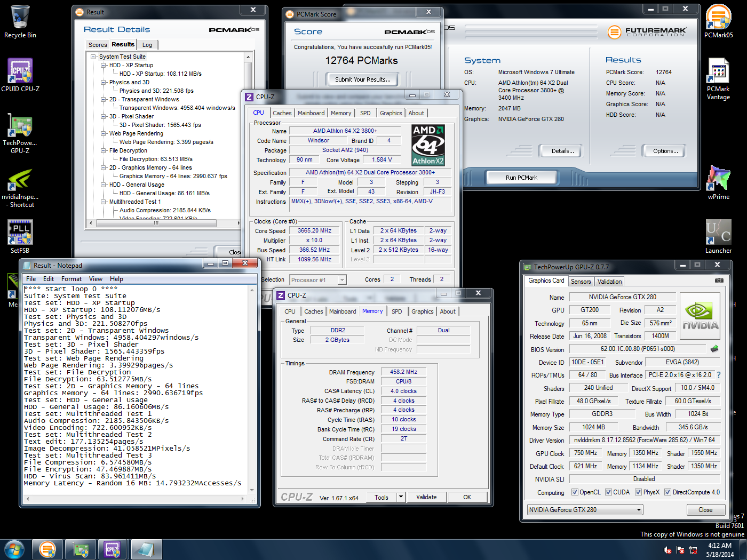This screenshot has width=747, height=560.
Task: Collapse the System Test Suite tree node
Action: (93, 57)
